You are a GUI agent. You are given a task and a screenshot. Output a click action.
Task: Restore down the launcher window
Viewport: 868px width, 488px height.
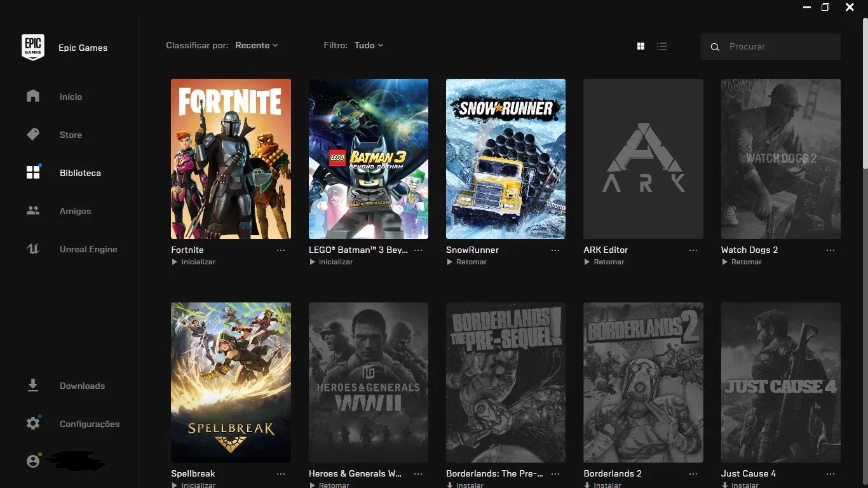coord(825,8)
